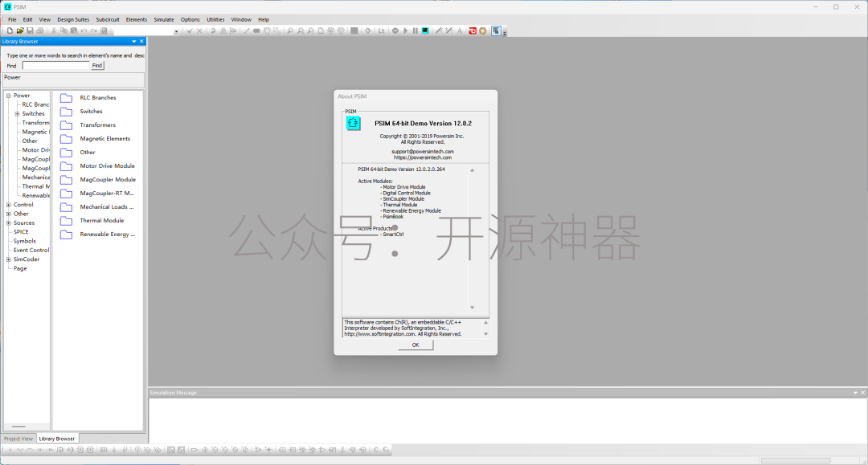Open the Design Suites menu
The height and width of the screenshot is (465, 868).
(x=73, y=19)
